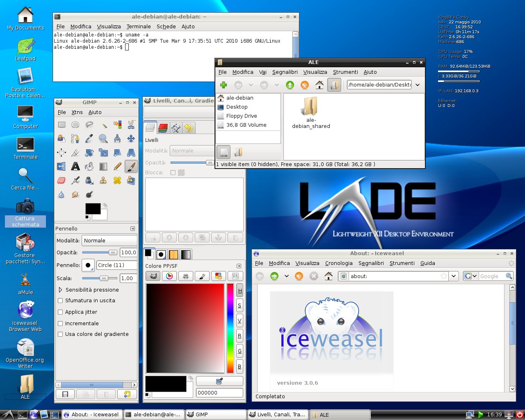The width and height of the screenshot is (525, 420).
Task: Open Iceweasel back-forward history dropdown
Action: pos(286,276)
